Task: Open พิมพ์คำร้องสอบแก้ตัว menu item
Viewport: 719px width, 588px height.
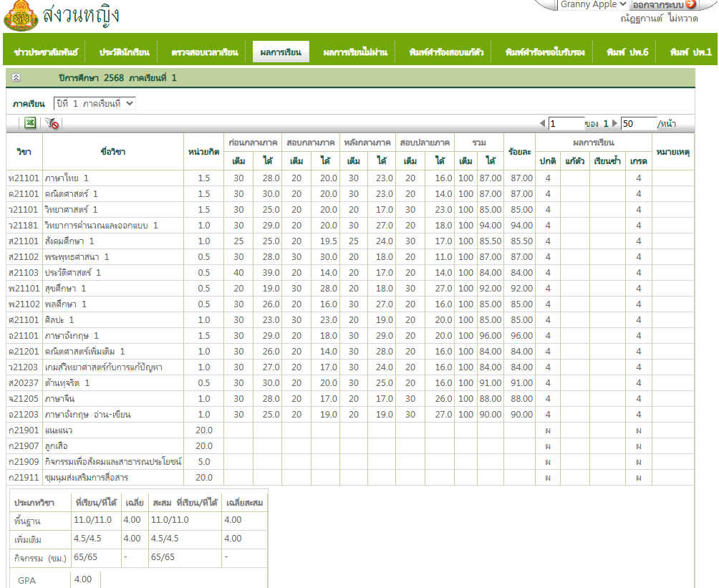Action: click(x=445, y=52)
